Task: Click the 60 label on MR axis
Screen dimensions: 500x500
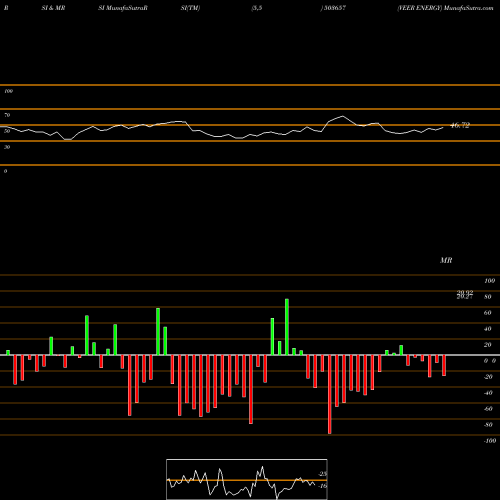Action: 488,313
